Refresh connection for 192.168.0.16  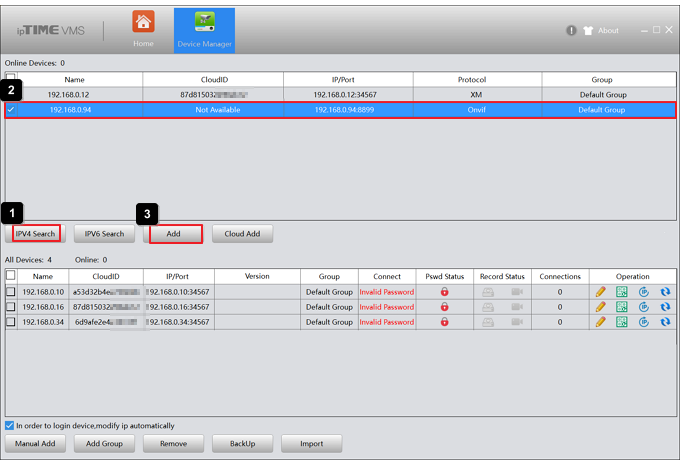[x=665, y=307]
